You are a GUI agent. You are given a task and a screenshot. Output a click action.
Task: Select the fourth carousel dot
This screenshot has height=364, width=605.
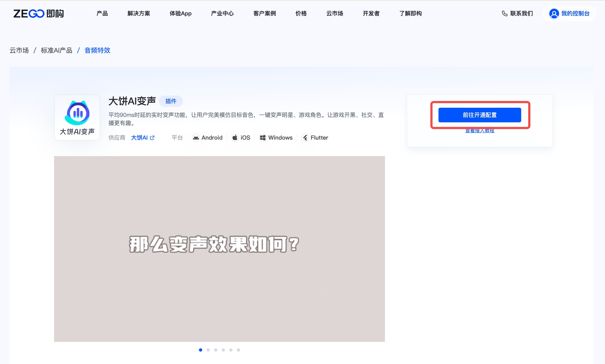(223, 350)
